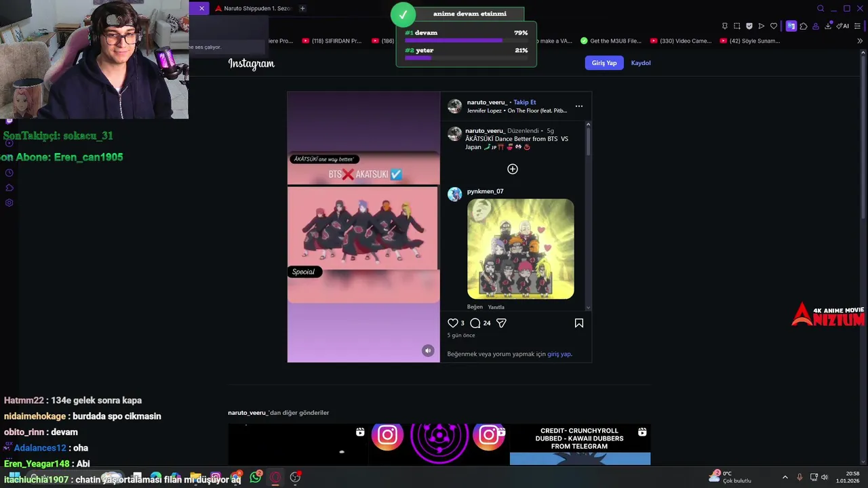This screenshot has height=488, width=868.
Task: Click the Instagram logo
Action: coord(251,64)
